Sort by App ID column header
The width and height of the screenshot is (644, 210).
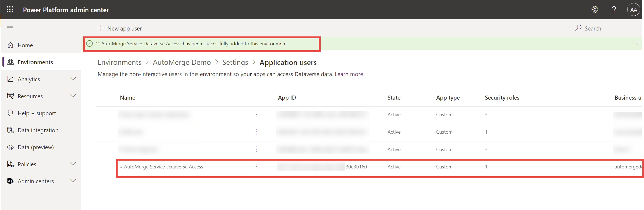[287, 98]
